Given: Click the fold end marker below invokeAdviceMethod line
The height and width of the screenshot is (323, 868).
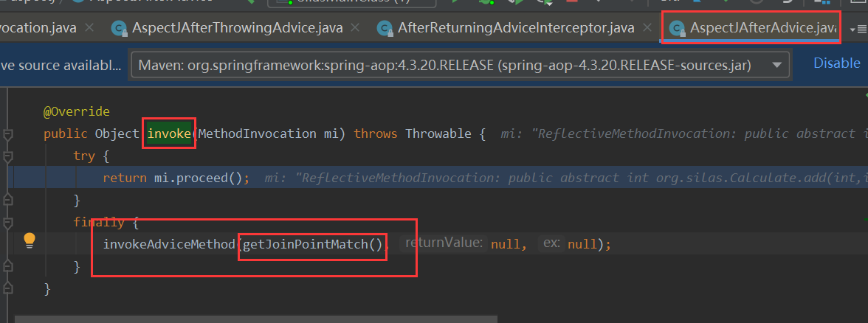Looking at the screenshot, I should point(7,266).
